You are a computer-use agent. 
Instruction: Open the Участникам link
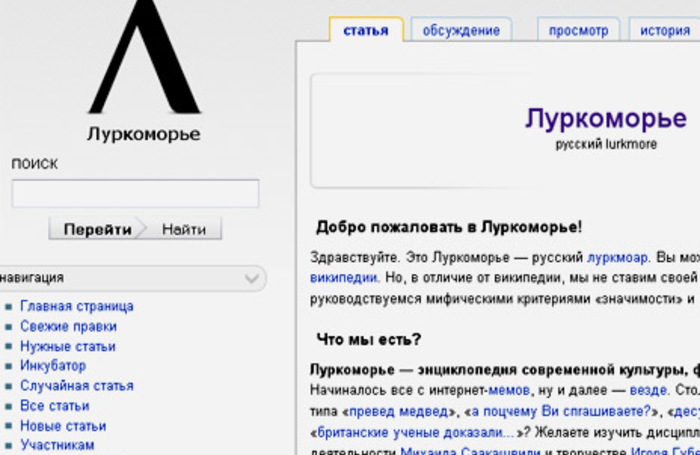(57, 445)
